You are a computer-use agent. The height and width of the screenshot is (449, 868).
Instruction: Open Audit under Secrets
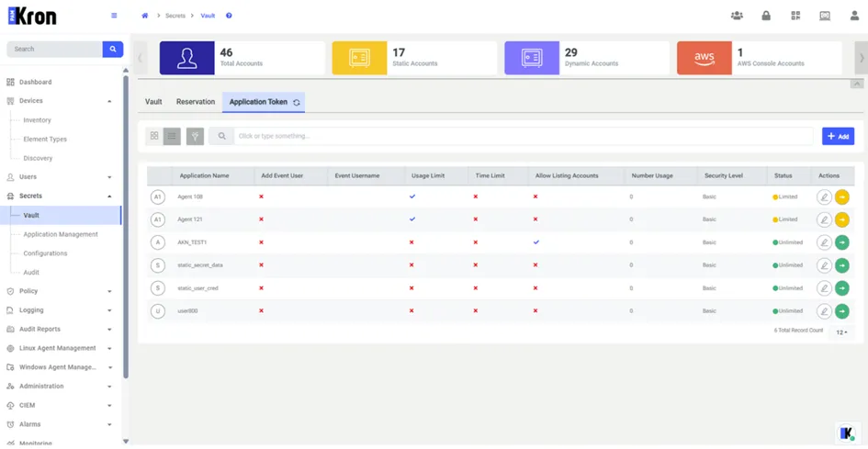[x=31, y=273]
